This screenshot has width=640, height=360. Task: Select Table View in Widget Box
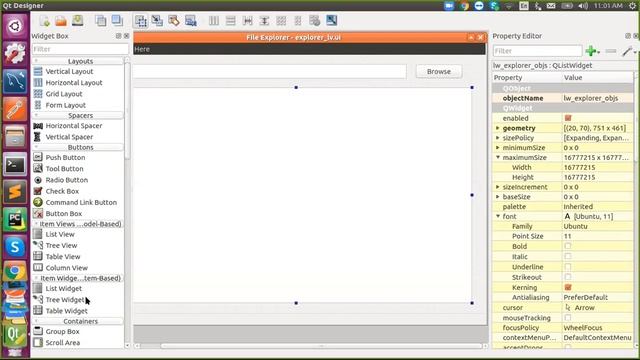tap(63, 257)
